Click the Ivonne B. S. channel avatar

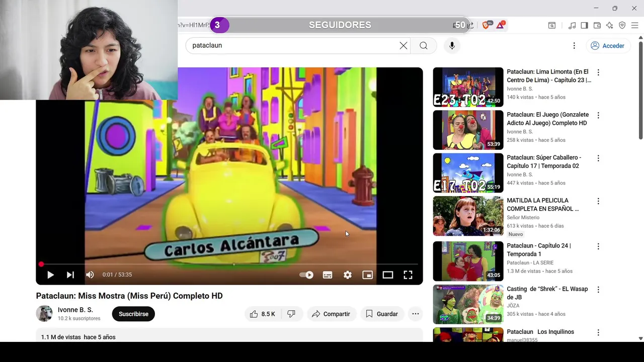coord(44,314)
